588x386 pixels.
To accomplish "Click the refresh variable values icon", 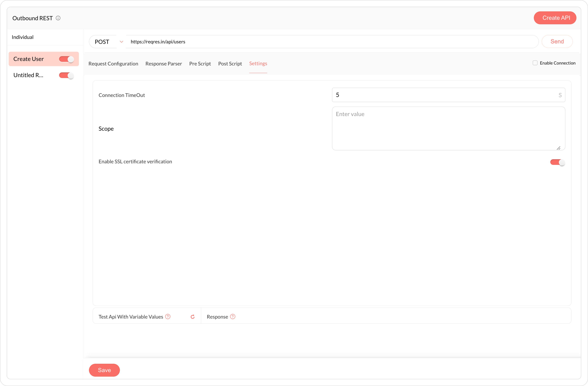I will point(193,317).
